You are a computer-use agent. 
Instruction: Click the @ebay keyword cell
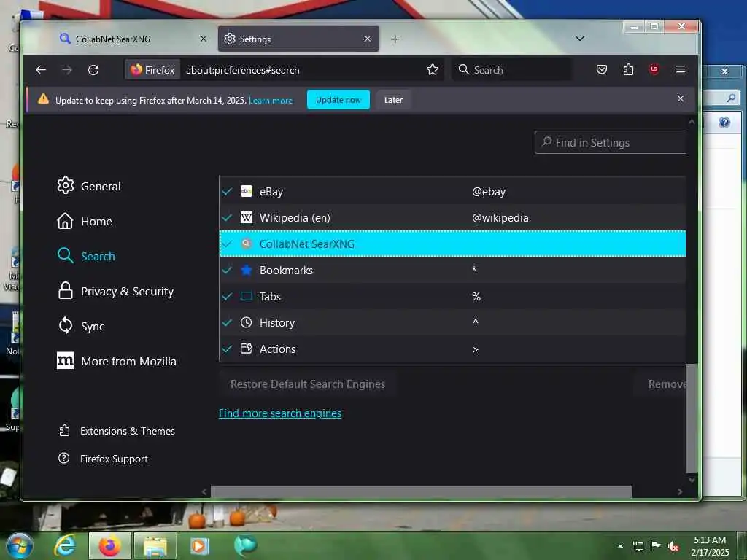click(489, 192)
